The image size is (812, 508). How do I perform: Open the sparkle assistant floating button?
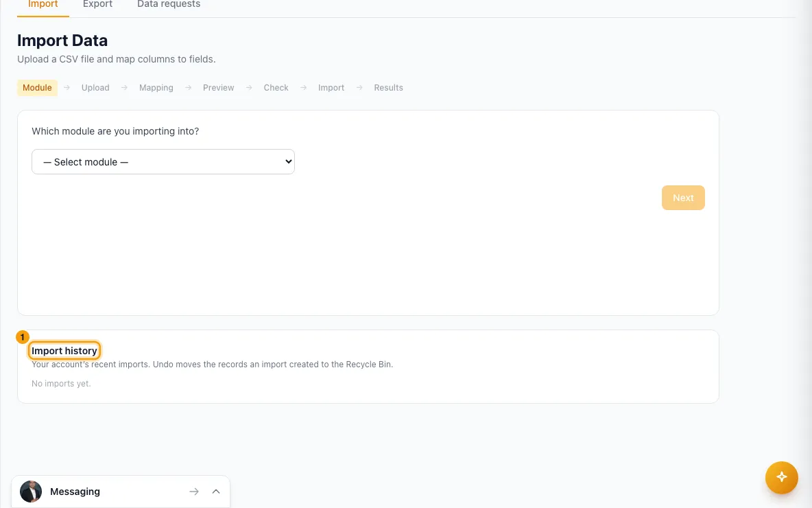coord(781,477)
